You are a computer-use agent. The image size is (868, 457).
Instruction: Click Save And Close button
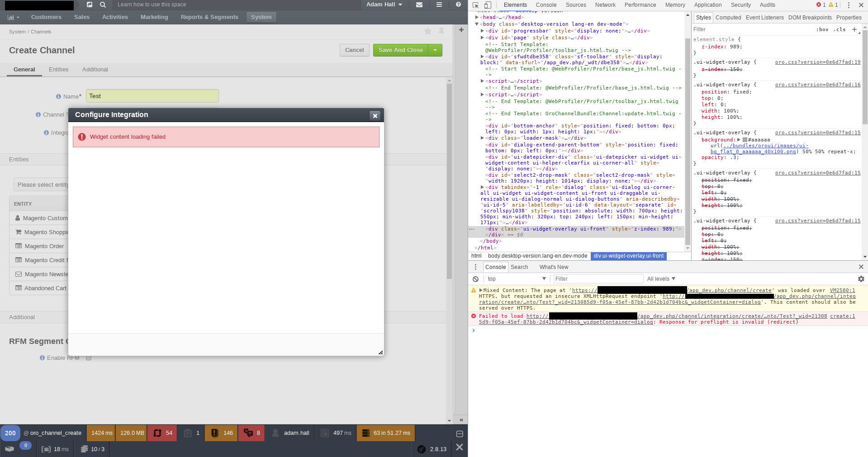400,50
